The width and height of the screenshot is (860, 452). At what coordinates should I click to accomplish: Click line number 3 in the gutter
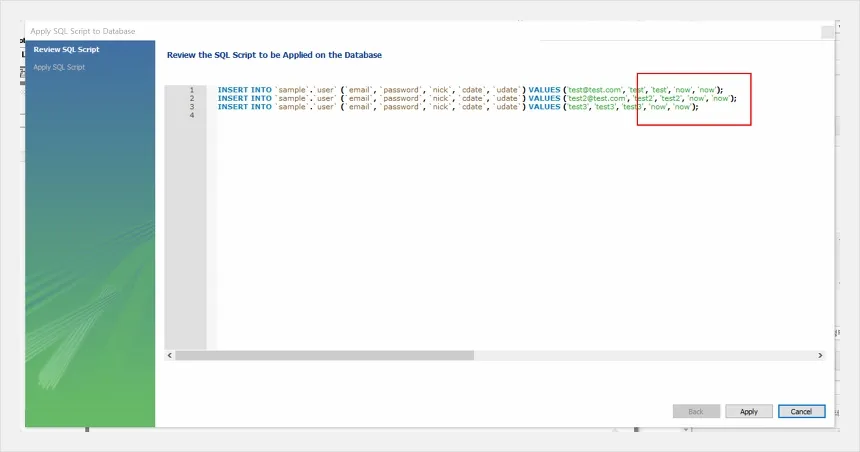[x=192, y=106]
